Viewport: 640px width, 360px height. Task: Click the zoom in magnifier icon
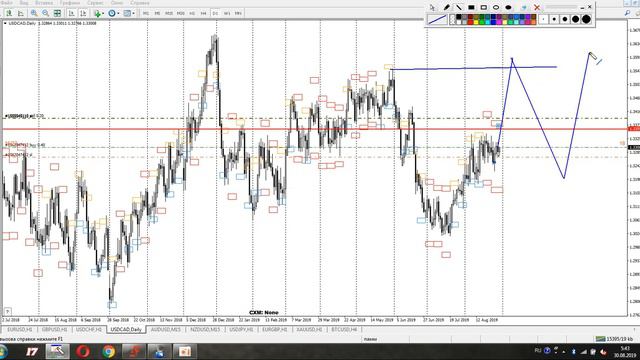[x=34, y=13]
